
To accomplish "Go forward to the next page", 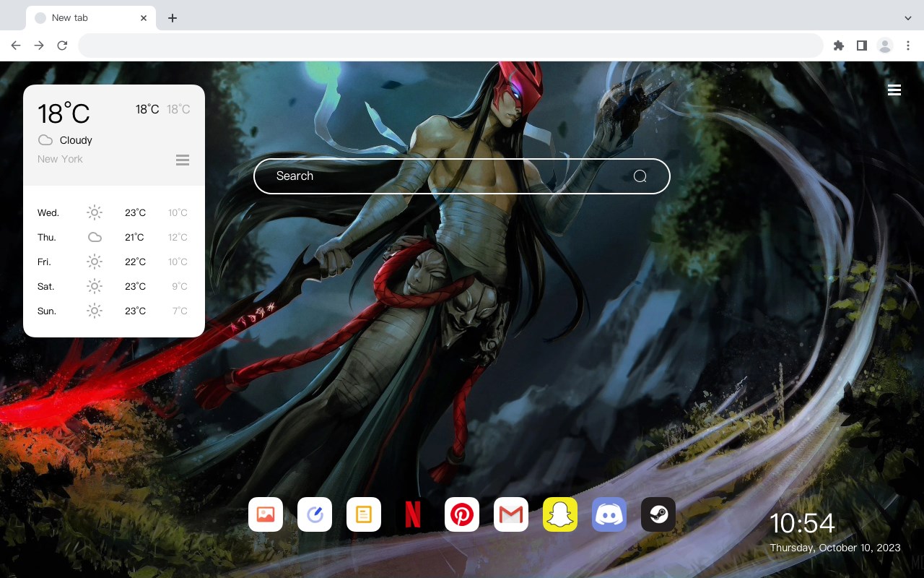I will [x=39, y=46].
